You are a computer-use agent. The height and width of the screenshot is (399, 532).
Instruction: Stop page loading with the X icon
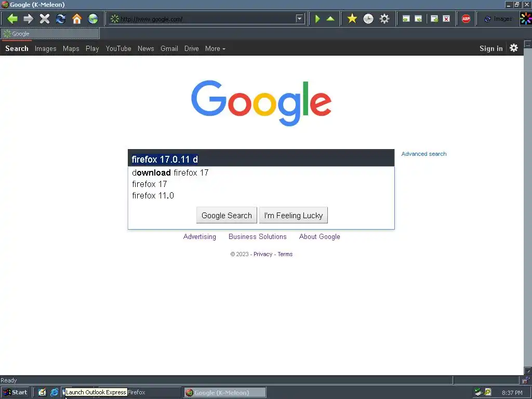(45, 19)
